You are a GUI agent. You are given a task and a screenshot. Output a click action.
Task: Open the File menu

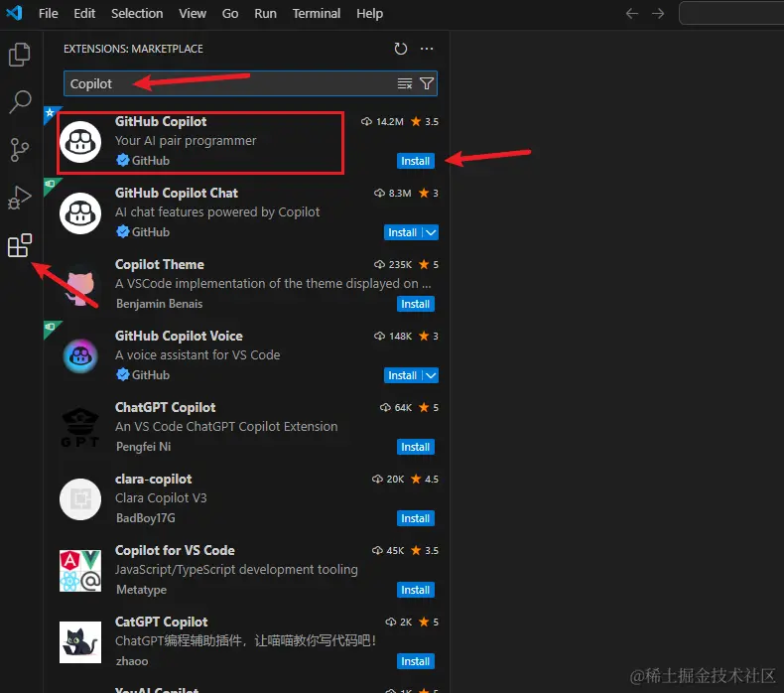pos(48,14)
